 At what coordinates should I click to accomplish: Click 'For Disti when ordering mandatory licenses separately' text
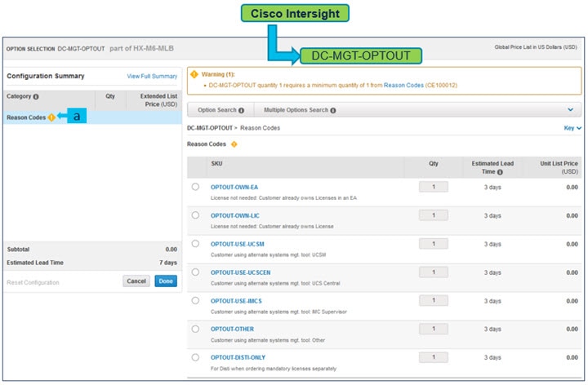tap(274, 369)
